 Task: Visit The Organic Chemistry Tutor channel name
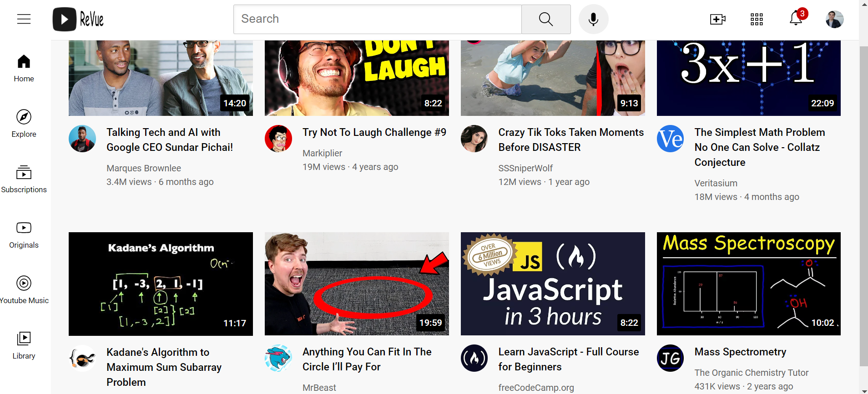[x=751, y=373]
